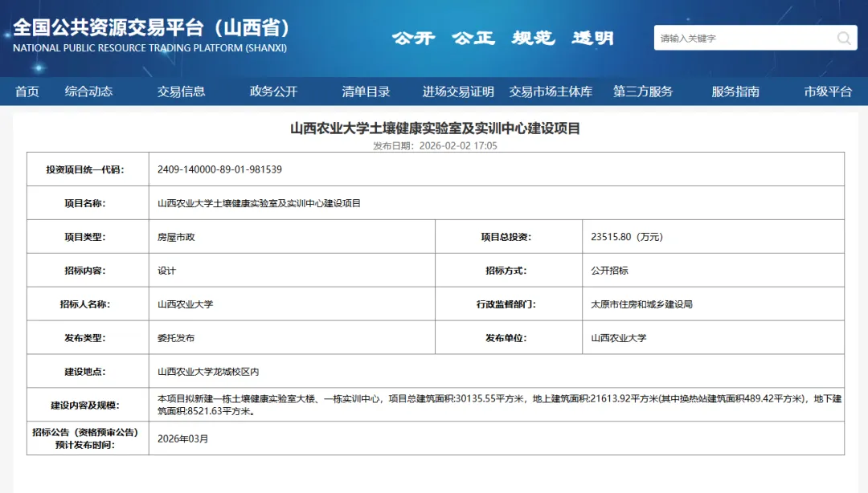Select 清单目录 in navigation bar
The image size is (868, 493).
(x=366, y=92)
